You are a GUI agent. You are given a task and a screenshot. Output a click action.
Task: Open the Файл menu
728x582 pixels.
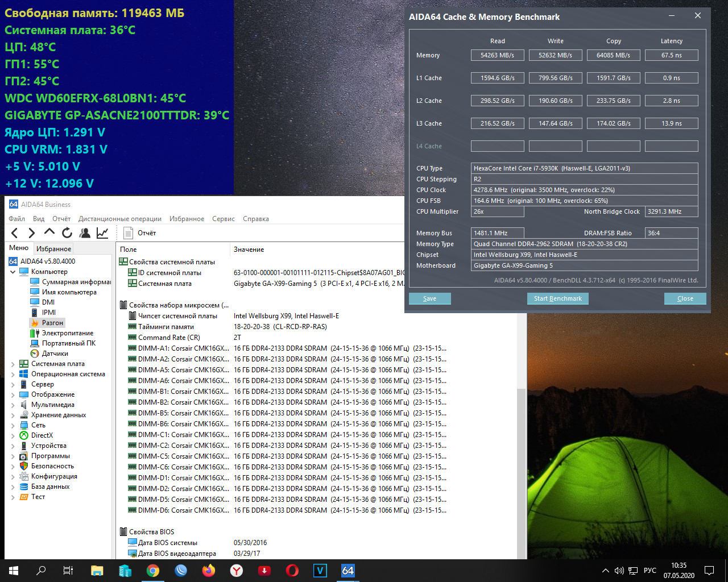[16, 219]
